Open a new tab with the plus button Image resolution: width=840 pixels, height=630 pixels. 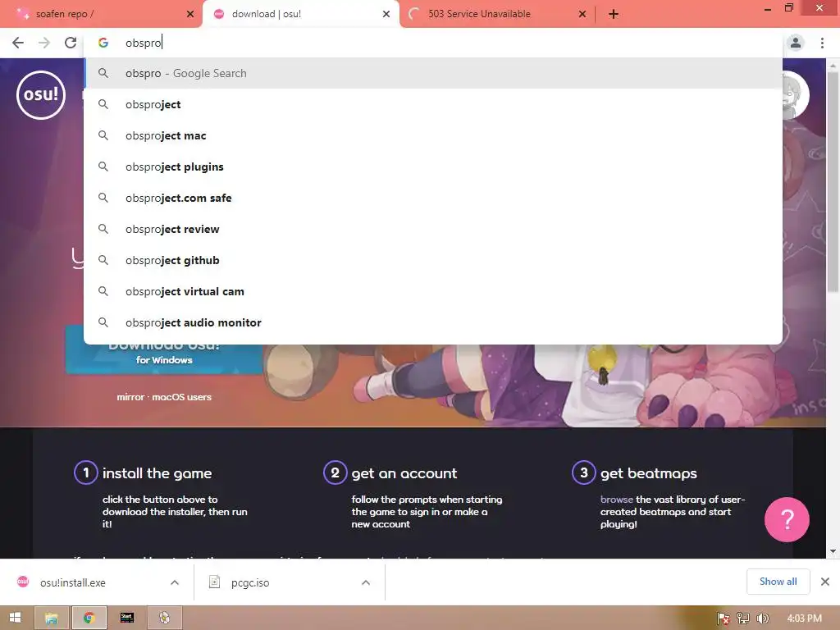pyautogui.click(x=614, y=14)
